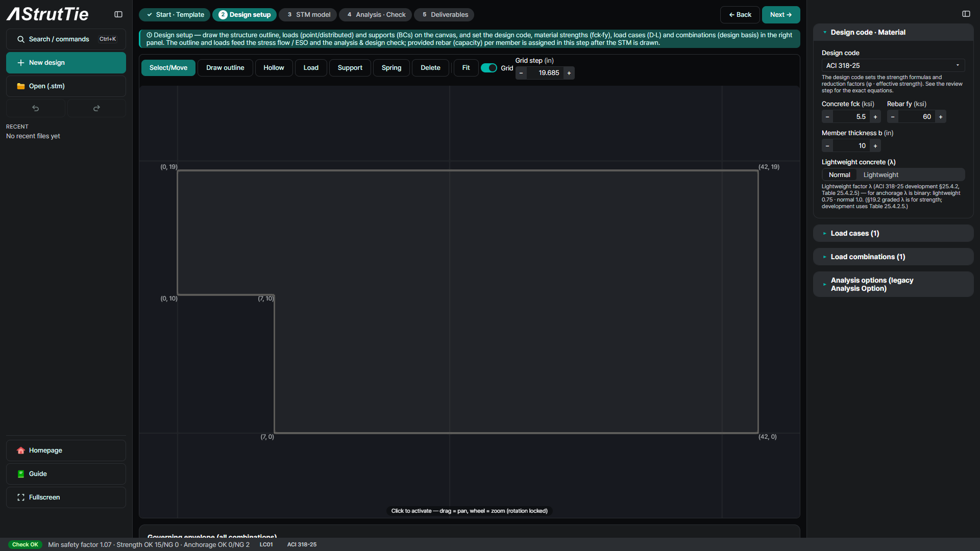The height and width of the screenshot is (551, 980).
Task: Expand Analysis options (legacy) section
Action: tap(893, 284)
